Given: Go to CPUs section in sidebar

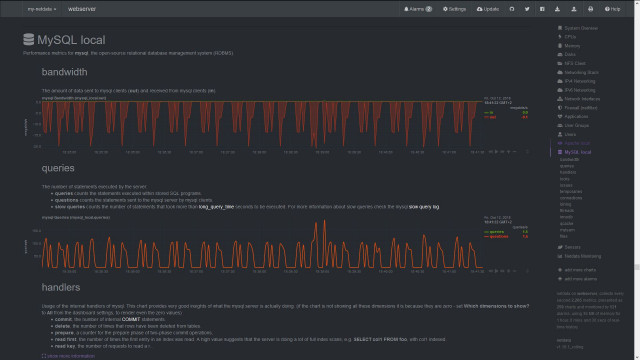Looking at the screenshot, I should [x=570, y=37].
